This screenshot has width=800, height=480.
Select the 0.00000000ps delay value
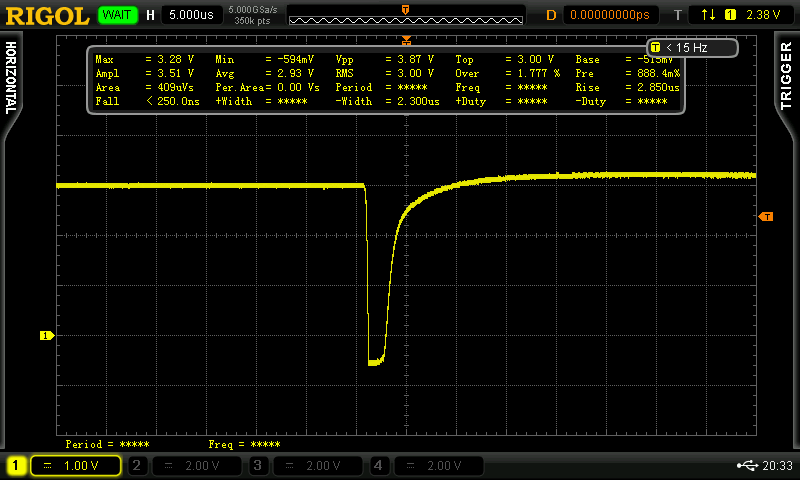tap(610, 15)
